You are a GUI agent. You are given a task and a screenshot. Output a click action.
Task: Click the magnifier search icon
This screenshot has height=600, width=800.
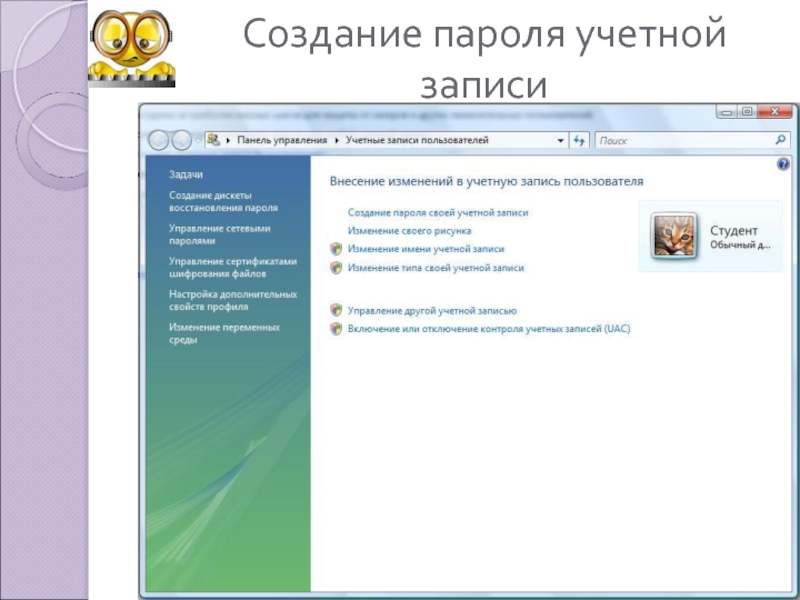[x=780, y=140]
